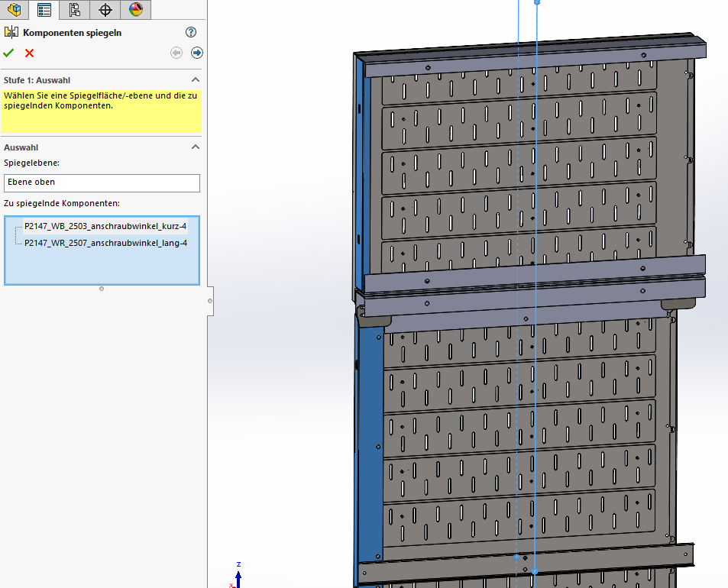Select P2147_WR_2507_anschraubwinkel_lang-4 in list
The image size is (728, 588).
106,243
